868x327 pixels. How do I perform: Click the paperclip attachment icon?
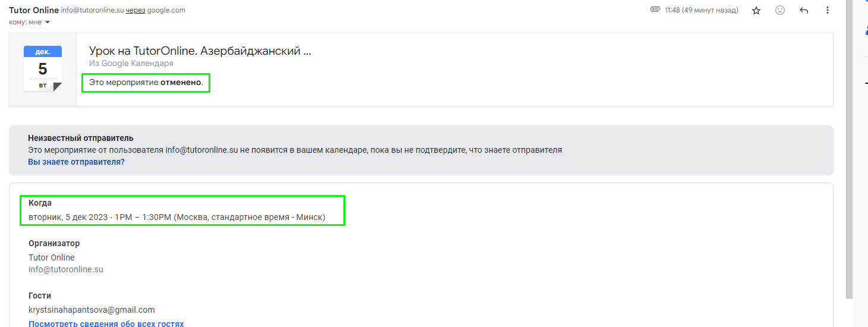pyautogui.click(x=655, y=10)
